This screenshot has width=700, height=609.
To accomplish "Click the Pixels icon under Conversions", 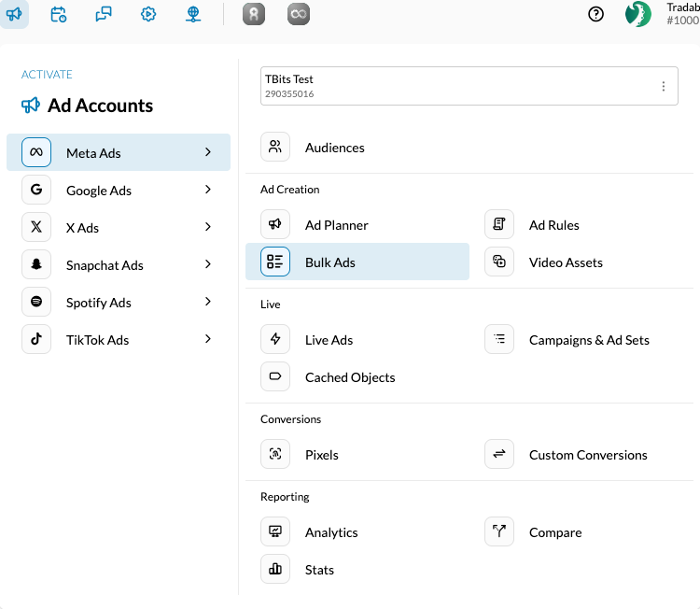I will [x=275, y=455].
